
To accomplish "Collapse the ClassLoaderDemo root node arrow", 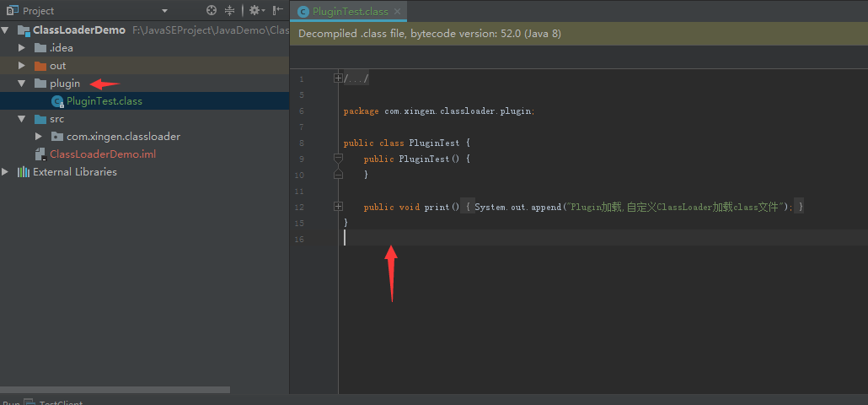I will coord(5,30).
